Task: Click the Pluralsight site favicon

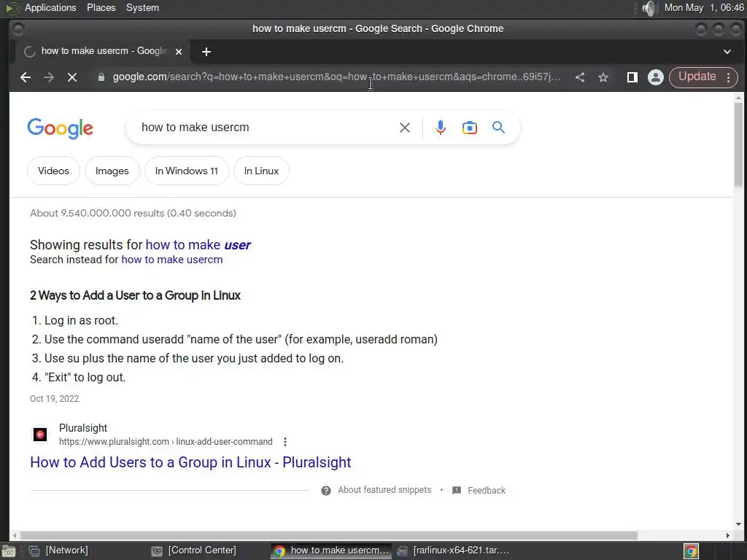Action: pos(40,435)
